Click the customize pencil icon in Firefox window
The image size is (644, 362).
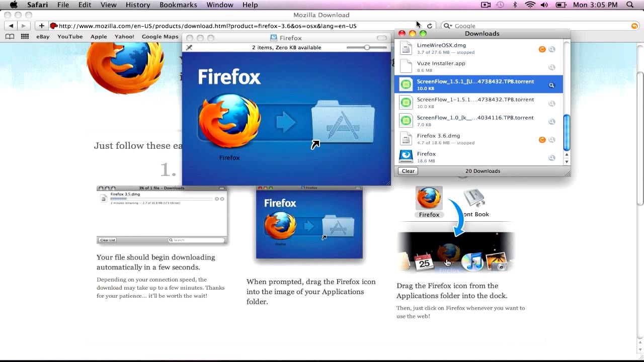[x=189, y=47]
